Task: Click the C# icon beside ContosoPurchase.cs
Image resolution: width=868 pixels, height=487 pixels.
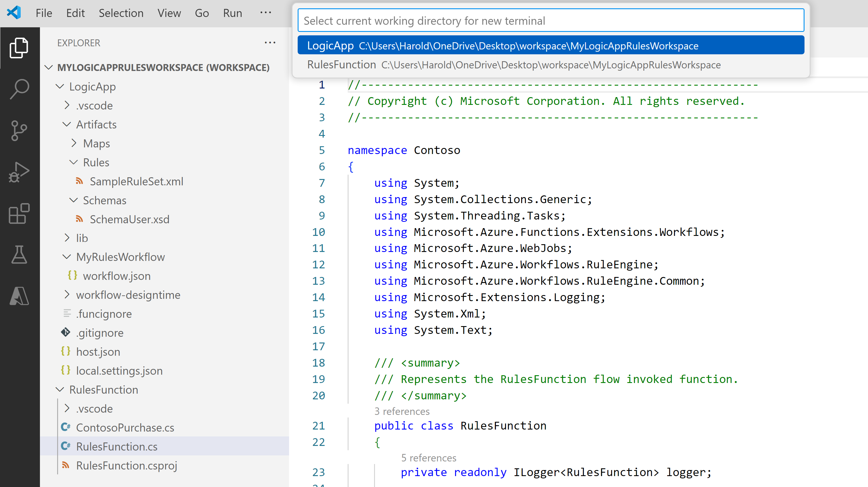Action: [x=66, y=427]
